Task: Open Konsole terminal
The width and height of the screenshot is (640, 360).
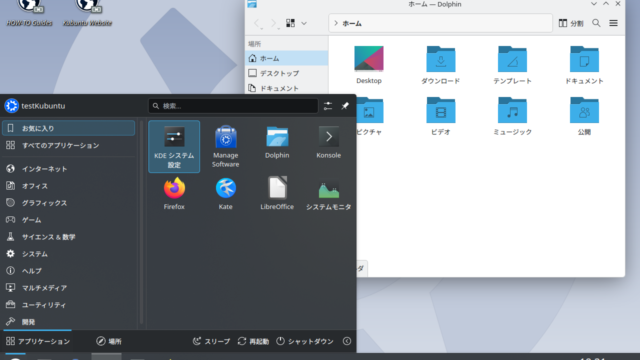Action: pos(329,142)
